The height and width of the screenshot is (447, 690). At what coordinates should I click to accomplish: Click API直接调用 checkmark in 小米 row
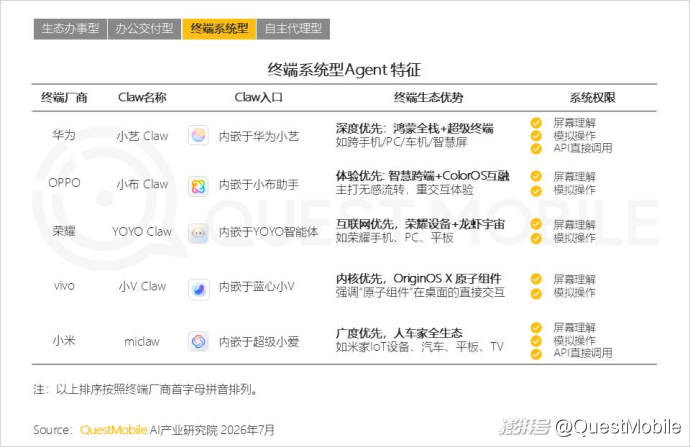(536, 354)
